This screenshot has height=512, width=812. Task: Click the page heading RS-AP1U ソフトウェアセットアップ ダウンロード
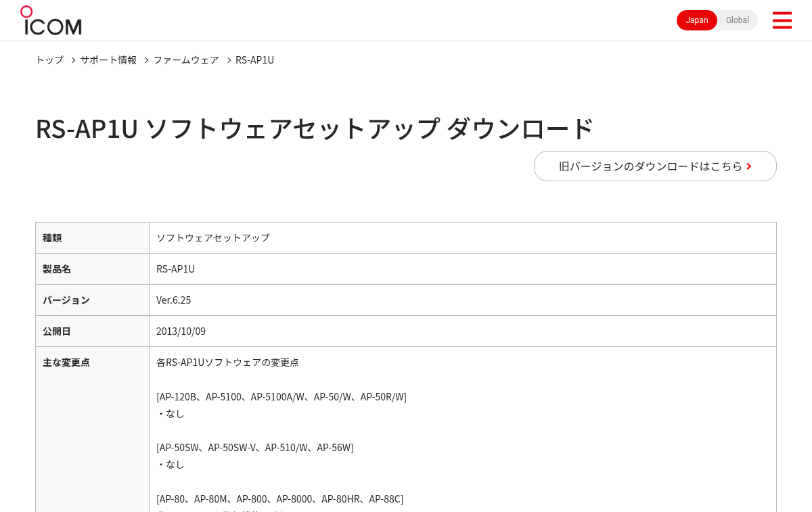click(315, 128)
